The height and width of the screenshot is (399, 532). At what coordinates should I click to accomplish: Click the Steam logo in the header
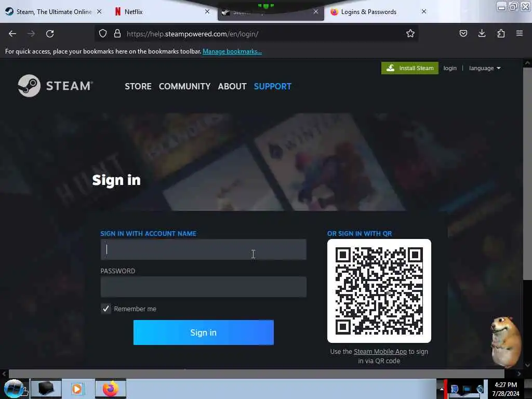point(55,86)
